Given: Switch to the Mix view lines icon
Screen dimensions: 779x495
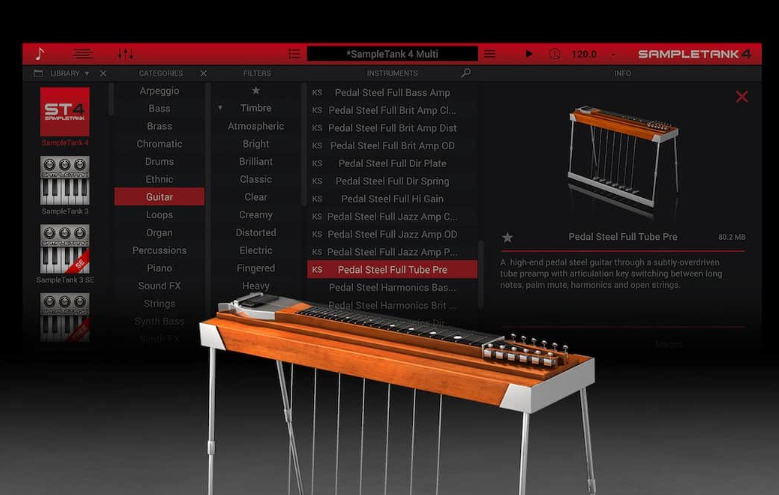Looking at the screenshot, I should pos(82,54).
